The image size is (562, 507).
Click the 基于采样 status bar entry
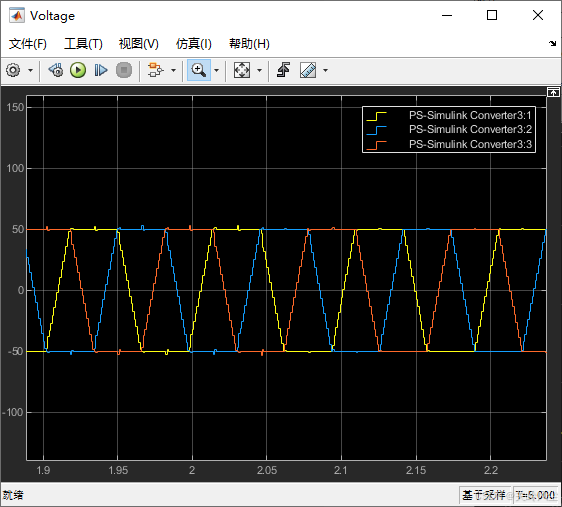(484, 495)
